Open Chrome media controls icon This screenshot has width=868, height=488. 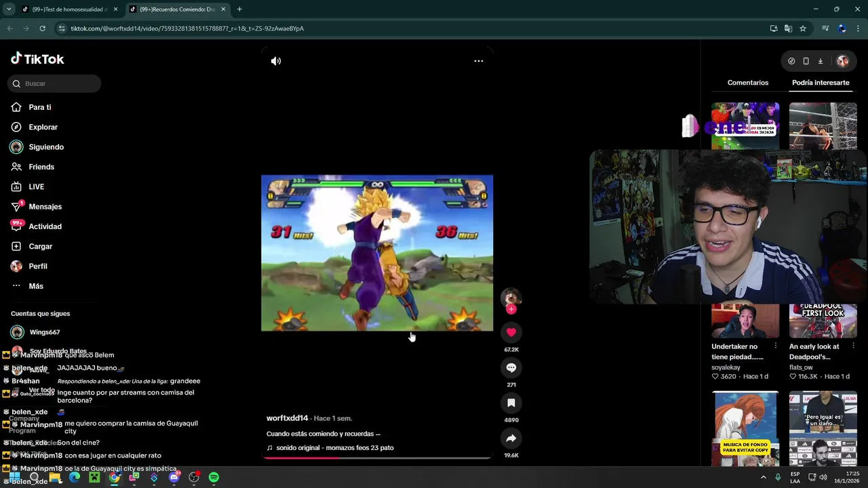[825, 28]
